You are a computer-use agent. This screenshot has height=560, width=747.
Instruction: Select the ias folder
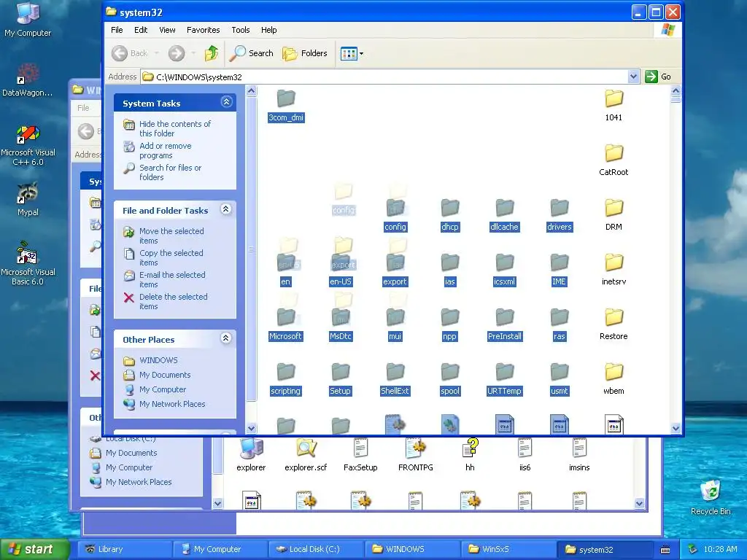coord(449,270)
